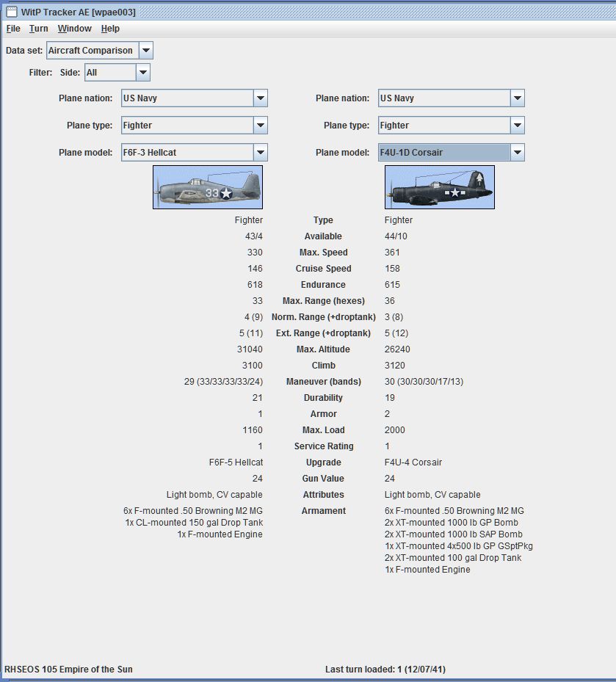Click Corsair maneuver bands 30 (30/30/30/17/13)
Image resolution: width=616 pixels, height=682 pixels.
tap(424, 382)
